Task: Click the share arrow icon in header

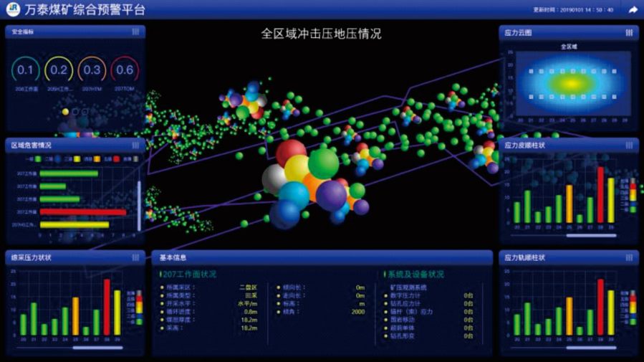Action: point(633,9)
